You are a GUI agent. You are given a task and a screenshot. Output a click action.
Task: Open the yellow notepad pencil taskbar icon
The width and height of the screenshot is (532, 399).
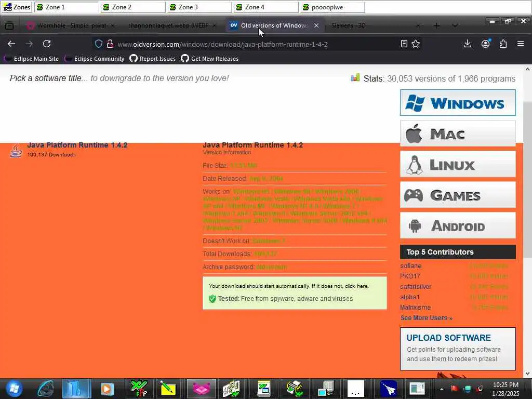pyautogui.click(x=168, y=389)
